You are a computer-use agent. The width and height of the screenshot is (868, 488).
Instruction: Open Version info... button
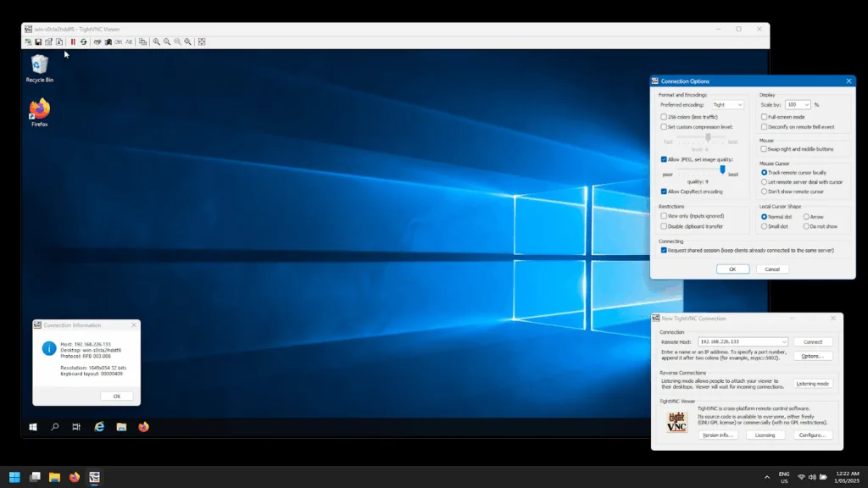718,435
